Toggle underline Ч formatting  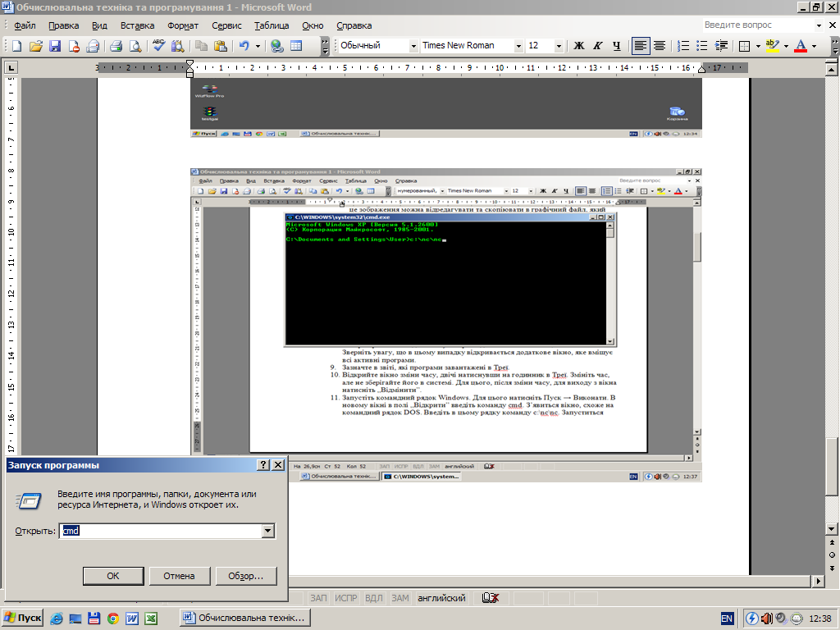coord(617,46)
